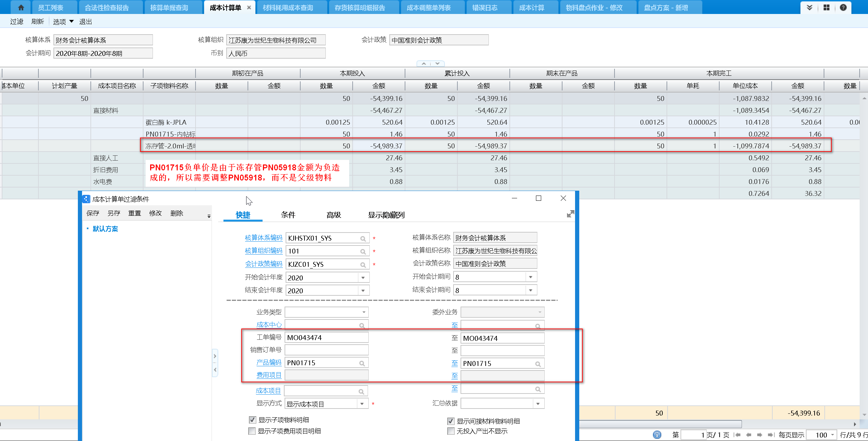Click search icon in 成本项目 至 field
Screen dimensions: 868x441
tap(538, 389)
